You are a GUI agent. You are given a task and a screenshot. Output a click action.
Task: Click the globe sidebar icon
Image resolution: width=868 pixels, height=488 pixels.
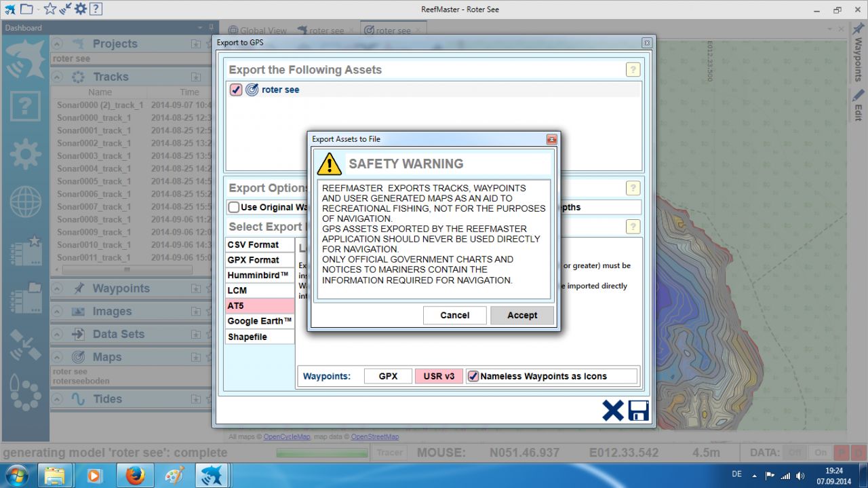click(25, 201)
